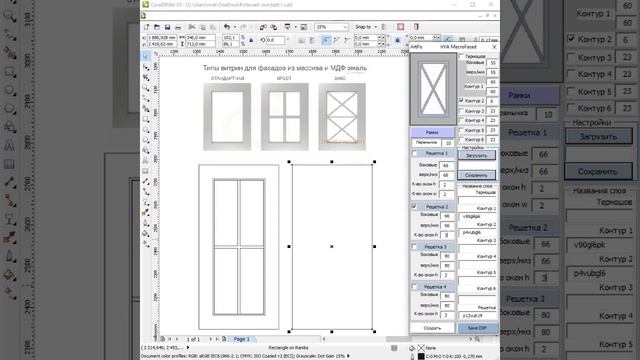The image size is (640, 360).
Task: Click the Контур 1 layer name field
Action: pyautogui.click(x=477, y=216)
